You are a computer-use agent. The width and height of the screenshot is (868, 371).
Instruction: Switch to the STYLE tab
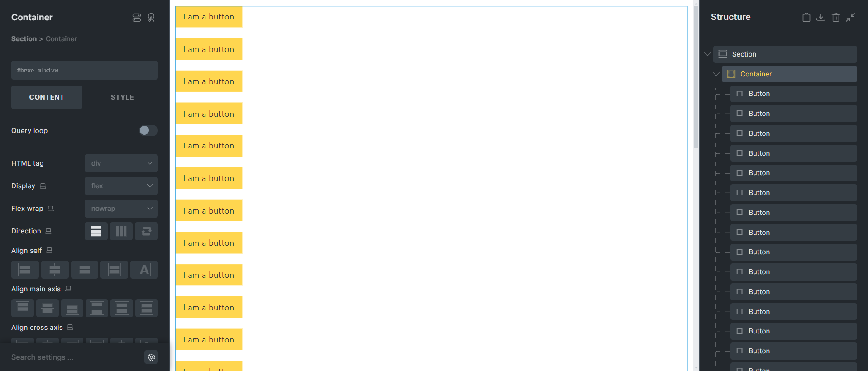coord(122,97)
